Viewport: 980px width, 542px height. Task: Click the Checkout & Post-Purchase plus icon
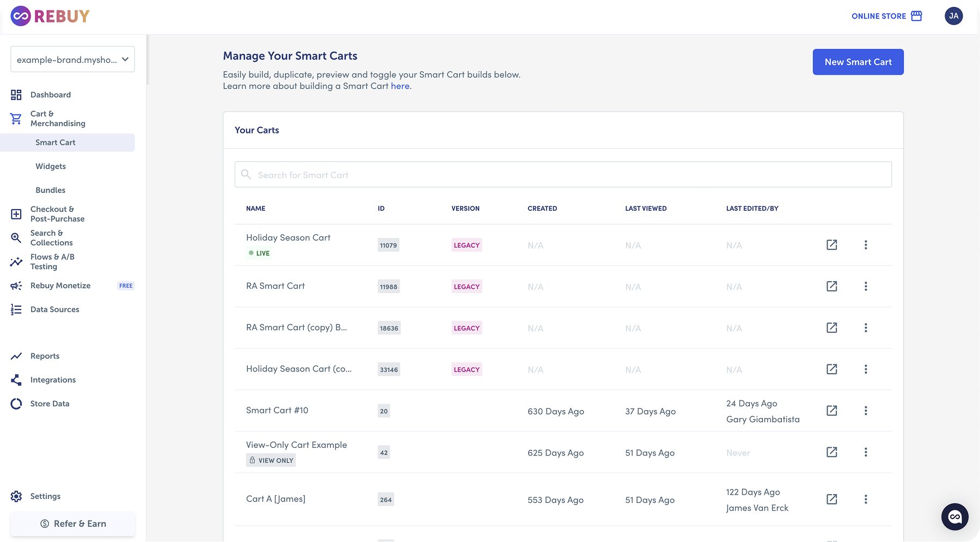point(16,214)
